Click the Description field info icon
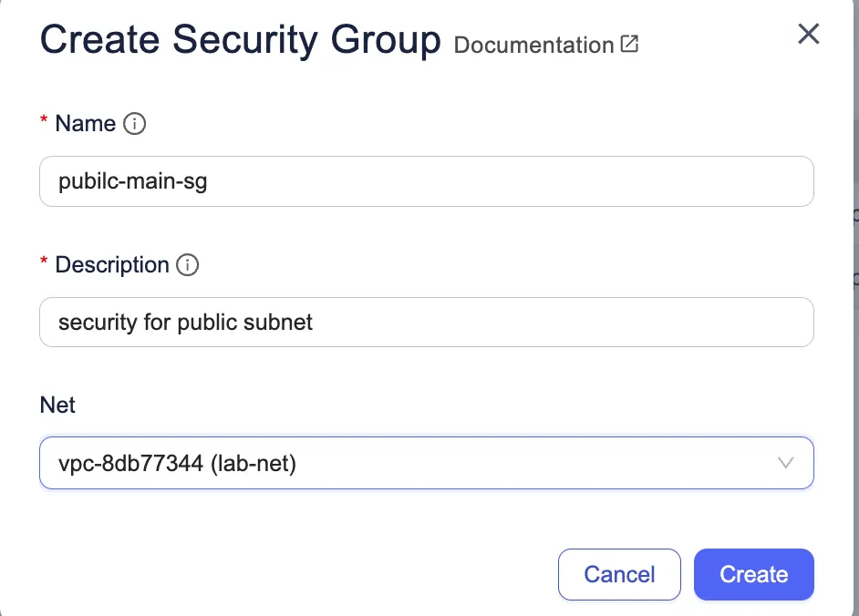 point(187,265)
